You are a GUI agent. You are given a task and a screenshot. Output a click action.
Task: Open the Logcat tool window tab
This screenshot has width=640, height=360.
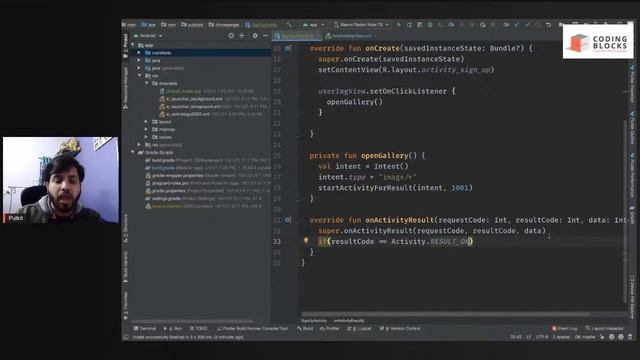360,328
